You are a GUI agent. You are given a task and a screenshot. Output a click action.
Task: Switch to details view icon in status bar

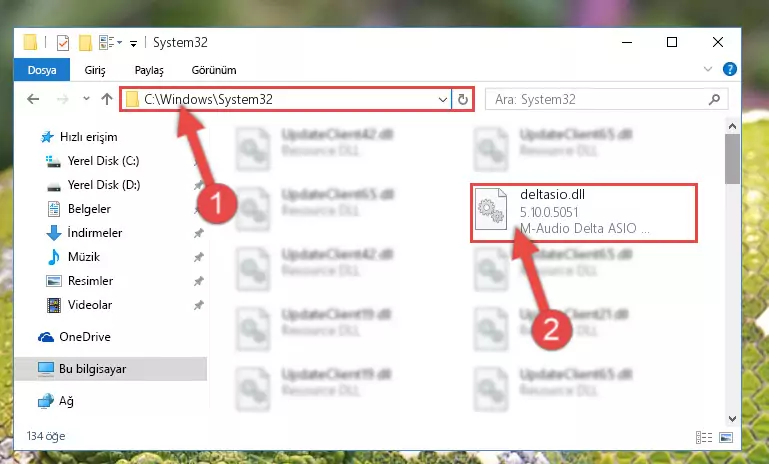point(704,437)
